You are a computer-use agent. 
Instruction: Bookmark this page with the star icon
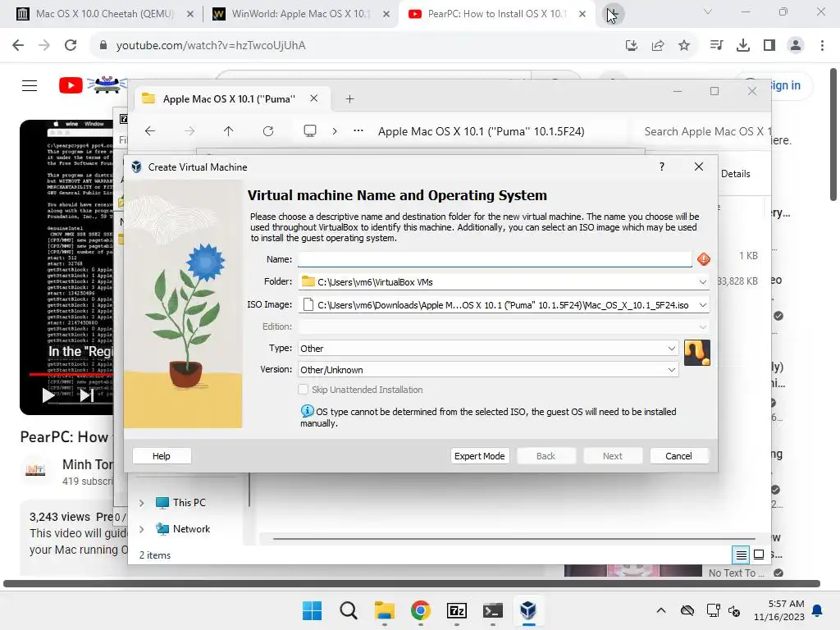tap(684, 46)
